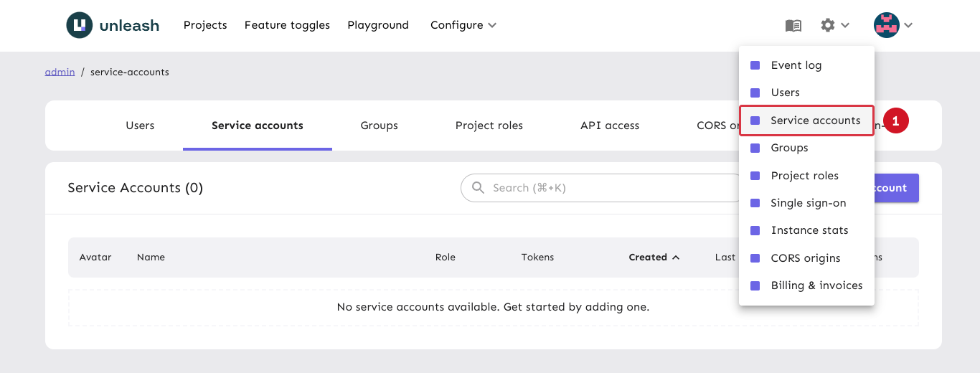Follow the admin breadcrumb link

point(60,72)
